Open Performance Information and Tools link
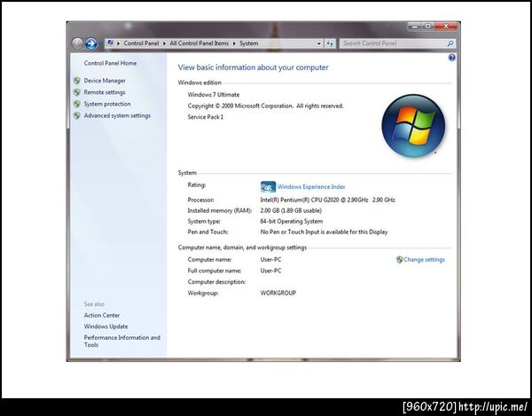This screenshot has width=532, height=416. pos(122,341)
